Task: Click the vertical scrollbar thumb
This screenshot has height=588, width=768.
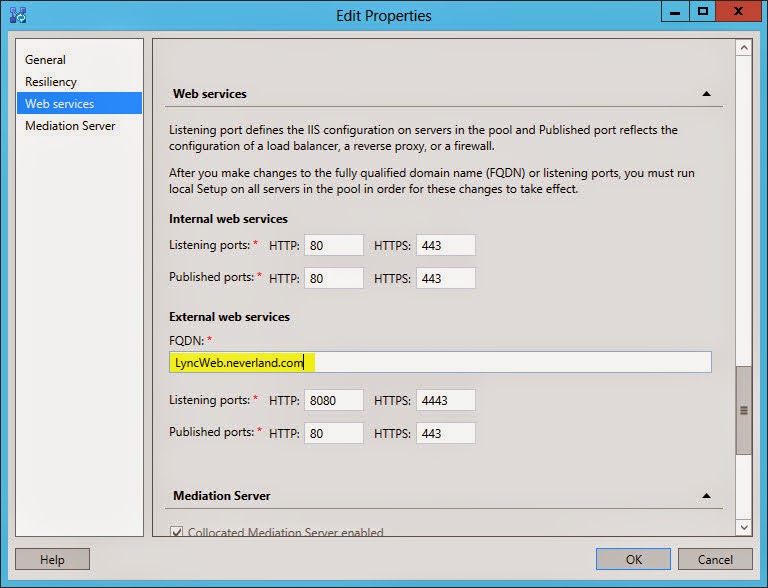Action: pyautogui.click(x=743, y=410)
